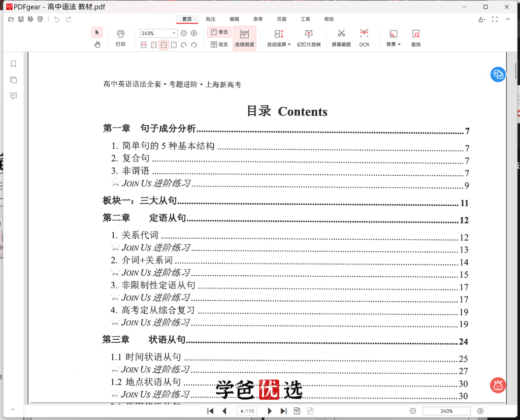This screenshot has width=520, height=420.
Task: Run the OCR tool
Action: point(364,38)
